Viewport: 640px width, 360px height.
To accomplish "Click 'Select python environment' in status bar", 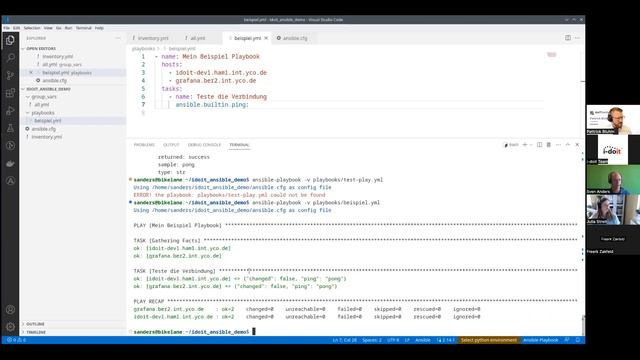I will tap(489, 340).
